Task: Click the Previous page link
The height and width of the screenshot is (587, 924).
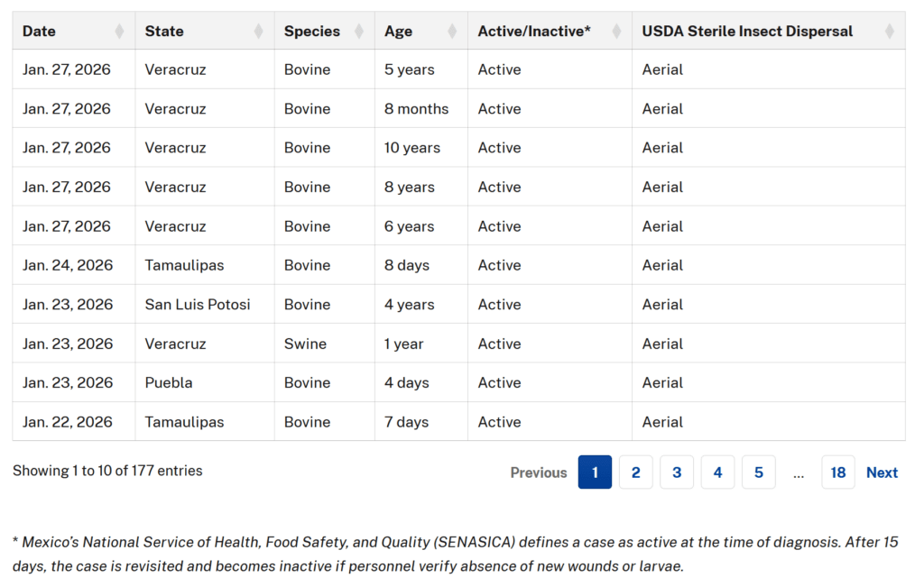Action: pos(539,472)
